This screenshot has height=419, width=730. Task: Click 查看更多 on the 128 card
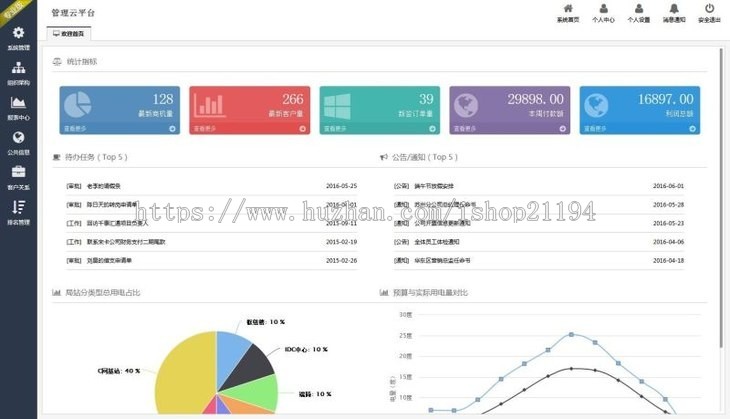(x=74, y=128)
